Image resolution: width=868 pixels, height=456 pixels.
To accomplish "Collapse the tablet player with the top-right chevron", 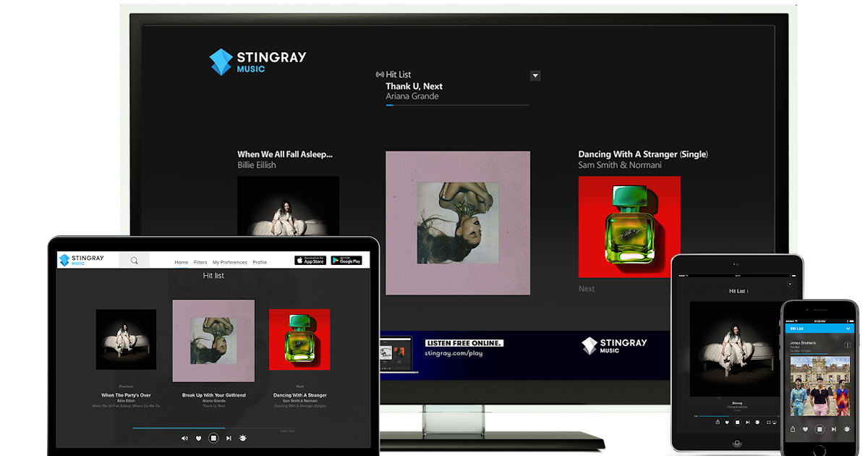I will pyautogui.click(x=790, y=284).
